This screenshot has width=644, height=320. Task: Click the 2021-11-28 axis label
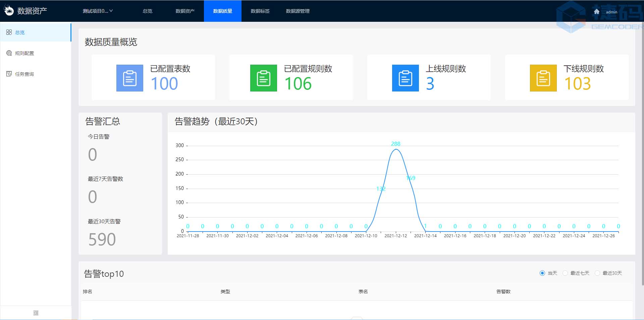188,236
